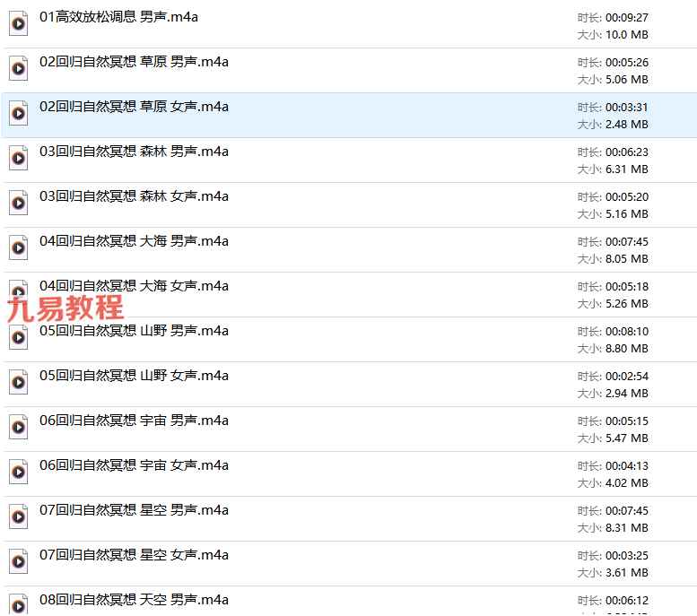
Task: Click the file icon for 04回归自然冥想 大海 男声.m4a
Action: pyautogui.click(x=18, y=248)
